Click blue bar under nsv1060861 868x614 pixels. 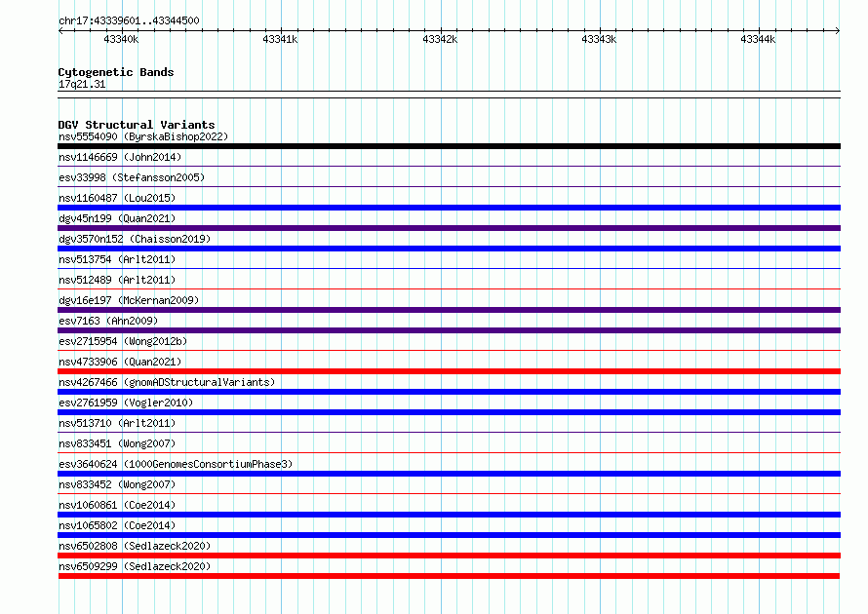[x=449, y=515]
